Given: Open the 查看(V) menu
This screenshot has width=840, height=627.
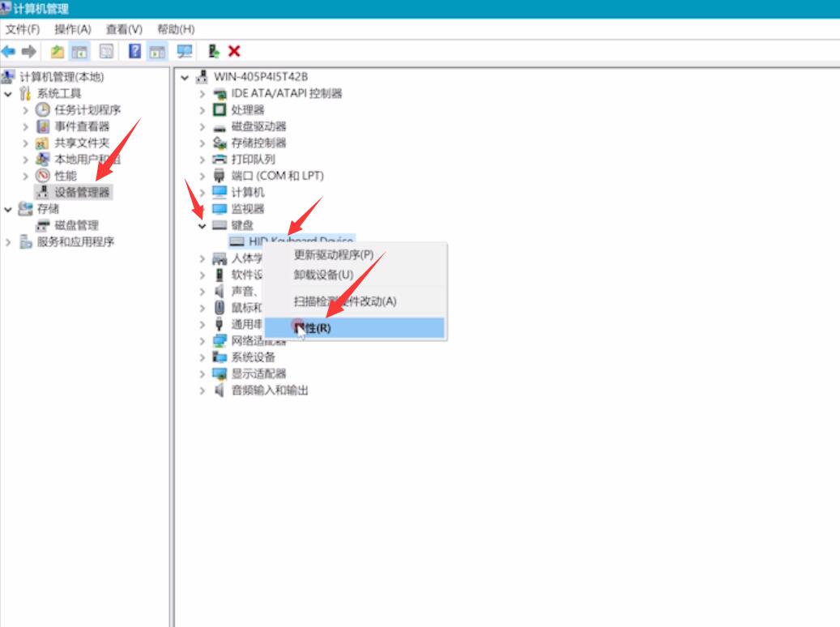Looking at the screenshot, I should (124, 29).
